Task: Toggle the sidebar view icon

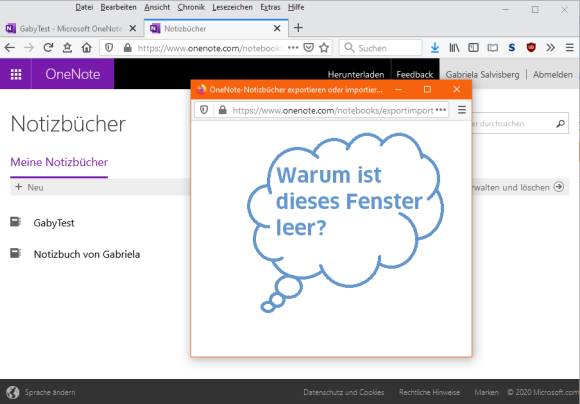Action: (x=473, y=48)
